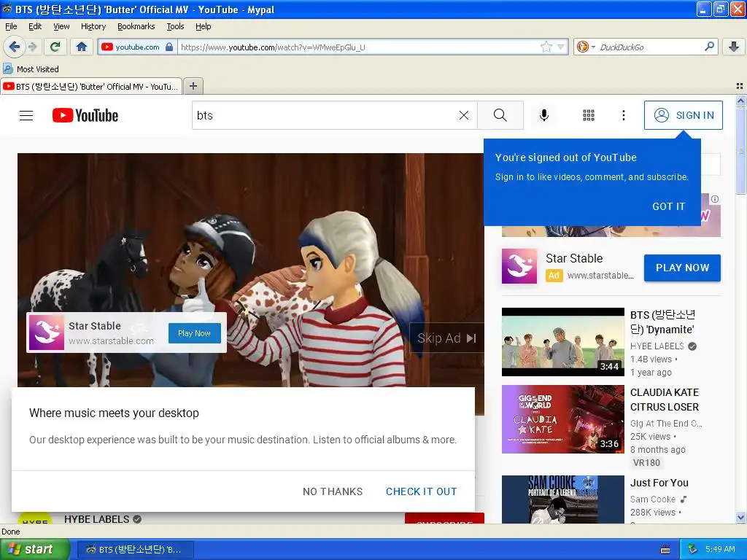Viewport: 747px width, 560px height.
Task: Start voice search with the microphone icon
Action: click(544, 115)
